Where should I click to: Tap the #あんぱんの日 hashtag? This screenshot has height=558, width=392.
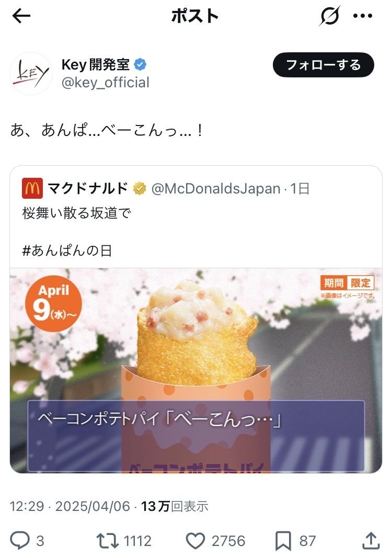coord(67,251)
